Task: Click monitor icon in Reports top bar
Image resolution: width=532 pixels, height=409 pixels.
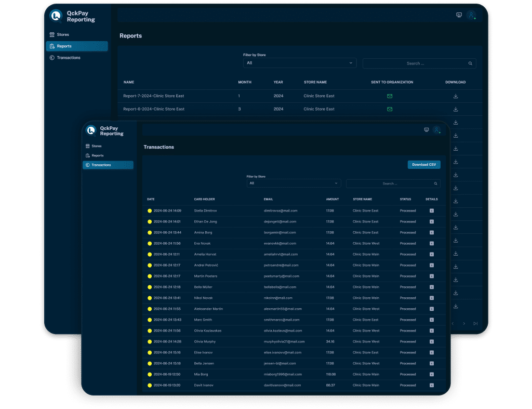Action: click(459, 15)
